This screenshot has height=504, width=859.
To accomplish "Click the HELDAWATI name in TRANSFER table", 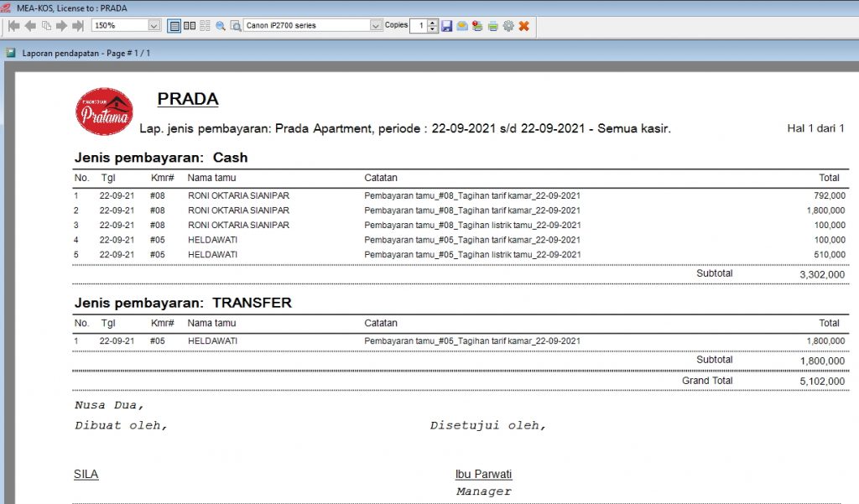I will tap(212, 340).
